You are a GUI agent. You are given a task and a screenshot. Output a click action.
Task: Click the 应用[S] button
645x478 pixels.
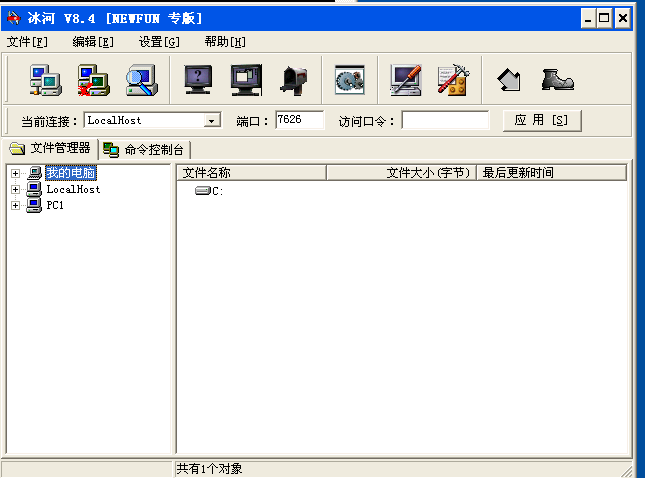pyautogui.click(x=542, y=121)
